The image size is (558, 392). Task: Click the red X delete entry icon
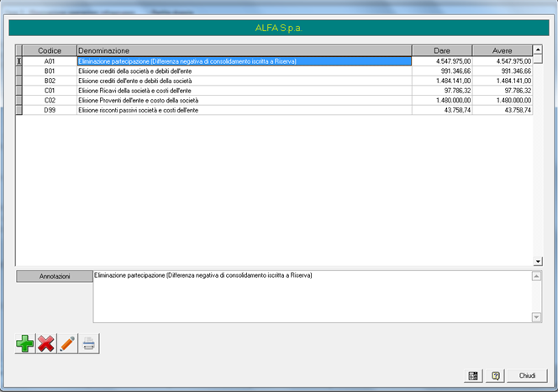coord(46,343)
